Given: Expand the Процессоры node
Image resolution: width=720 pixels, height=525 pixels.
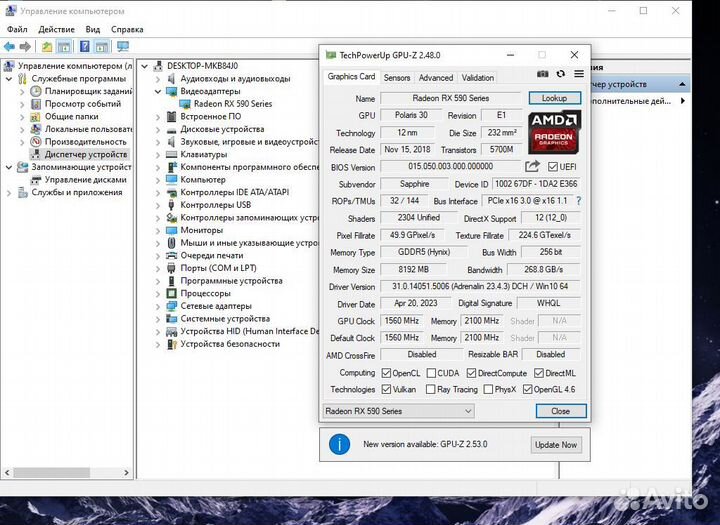Looking at the screenshot, I should click(x=158, y=294).
